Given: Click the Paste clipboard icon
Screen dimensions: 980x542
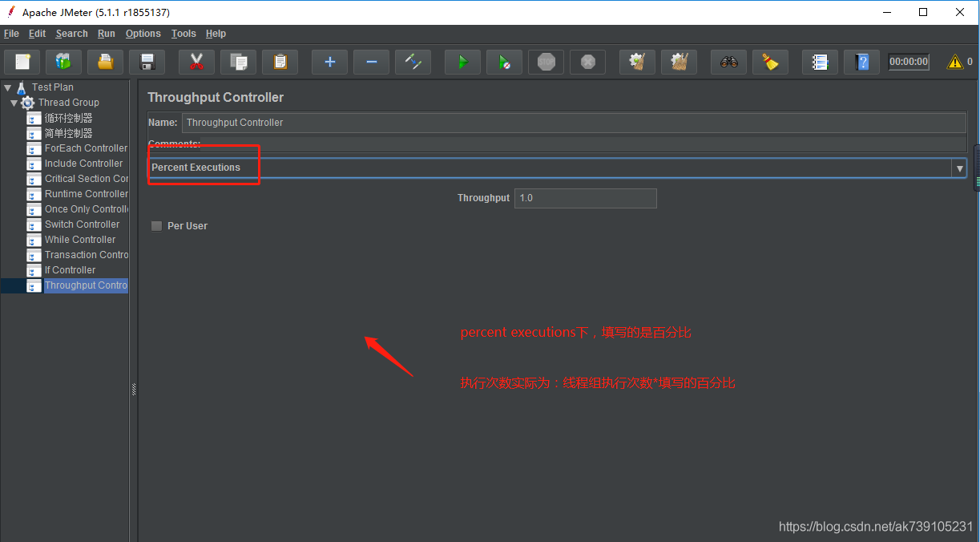Looking at the screenshot, I should click(x=280, y=62).
